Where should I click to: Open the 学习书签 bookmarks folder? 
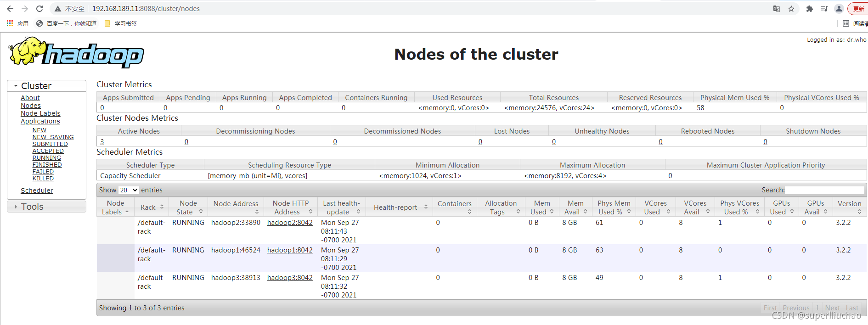coord(121,23)
